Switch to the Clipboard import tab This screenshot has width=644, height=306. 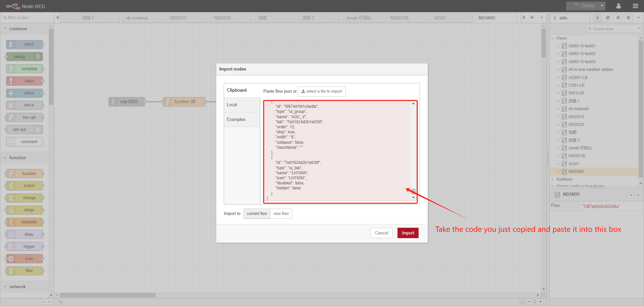pos(242,90)
